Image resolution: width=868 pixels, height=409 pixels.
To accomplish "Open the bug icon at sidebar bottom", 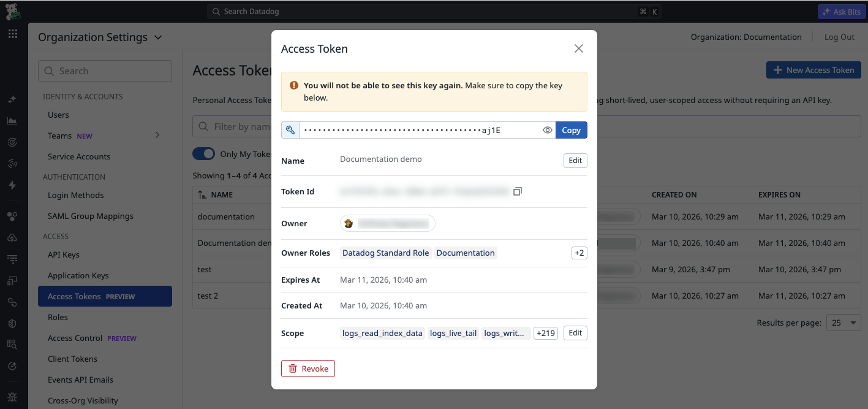I will click(12, 397).
